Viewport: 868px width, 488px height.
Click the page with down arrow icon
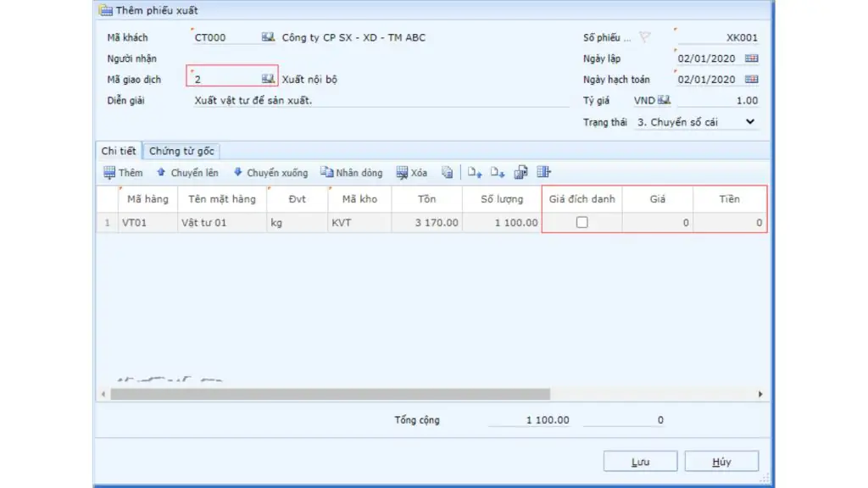[x=497, y=173]
